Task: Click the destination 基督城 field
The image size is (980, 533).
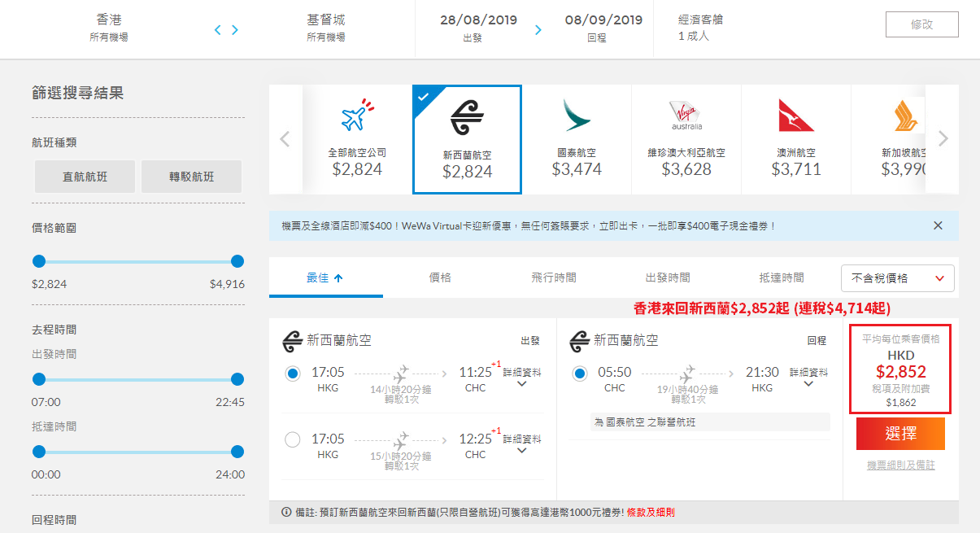Action: (325, 27)
